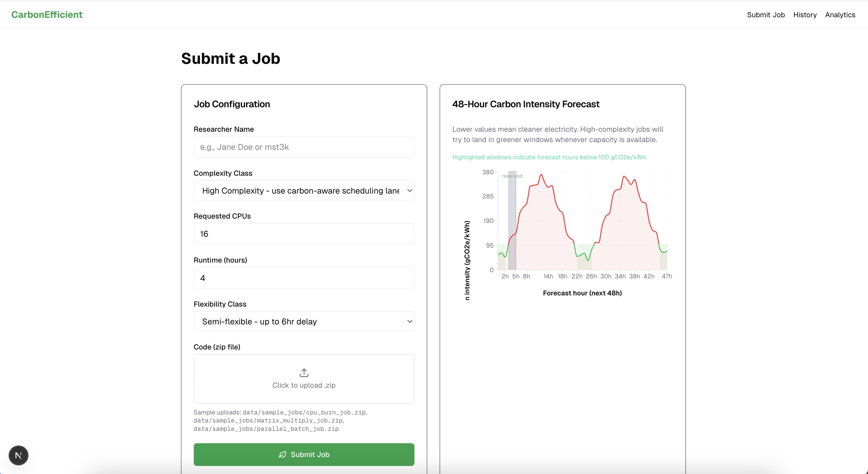
Task: Click the Runtime hours field
Action: tap(304, 278)
